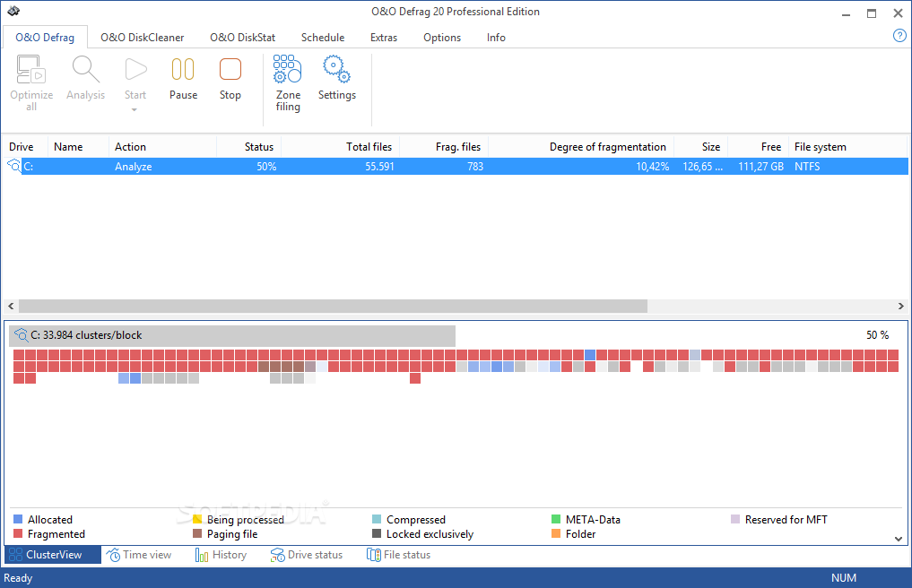Click the 50% status cell for drive C:
The height and width of the screenshot is (588, 912).
[266, 167]
